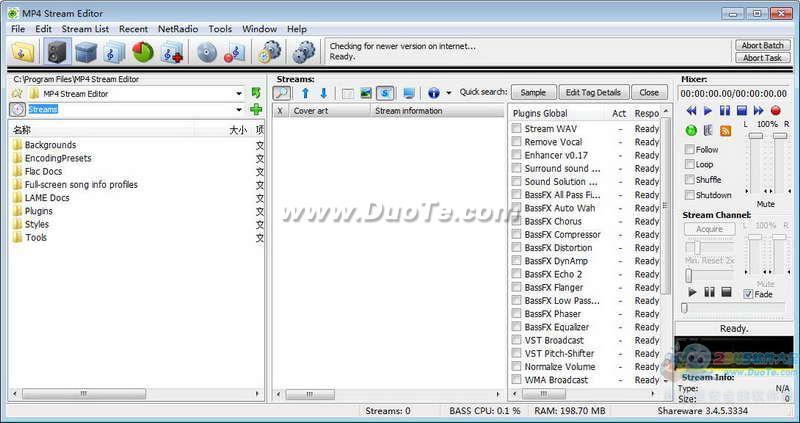Click the music note with red dot icon
Viewport: 800px width, 423px height.
(235, 52)
